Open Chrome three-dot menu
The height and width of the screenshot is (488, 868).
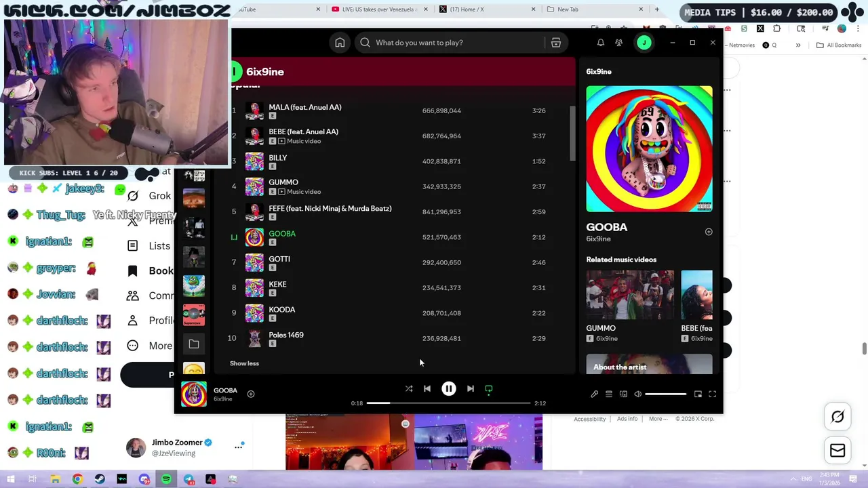click(x=859, y=28)
